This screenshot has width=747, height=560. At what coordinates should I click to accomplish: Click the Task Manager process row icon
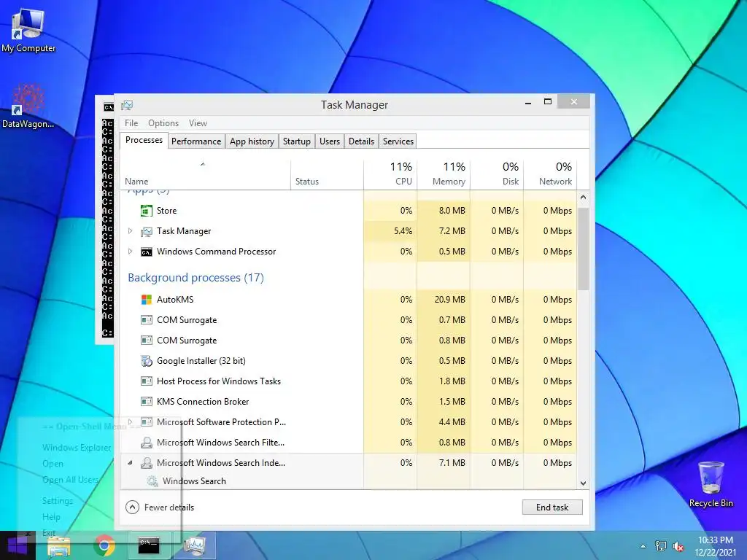tap(146, 231)
